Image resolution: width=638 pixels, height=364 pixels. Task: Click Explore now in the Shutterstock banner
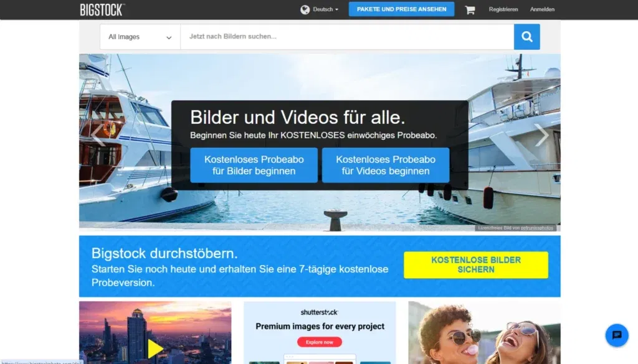319,342
